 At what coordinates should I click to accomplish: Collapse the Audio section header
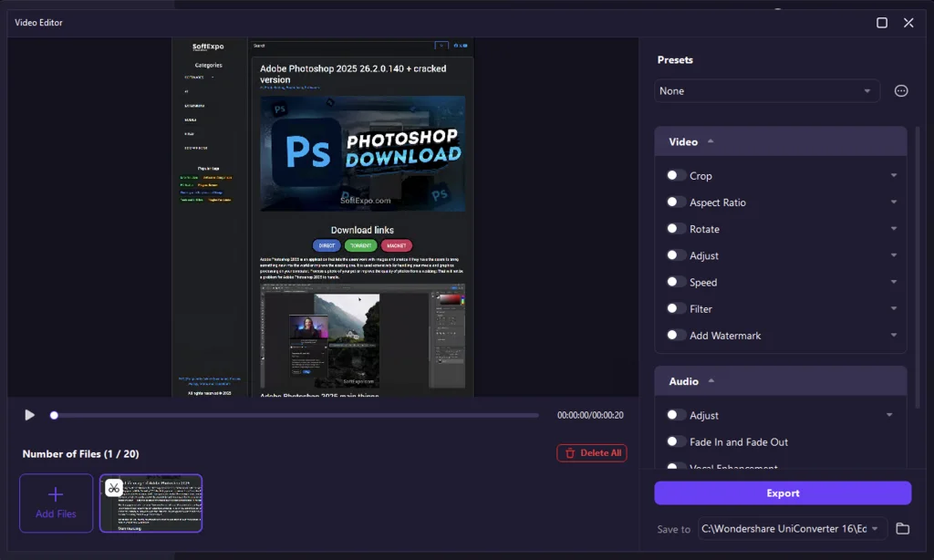pos(711,381)
